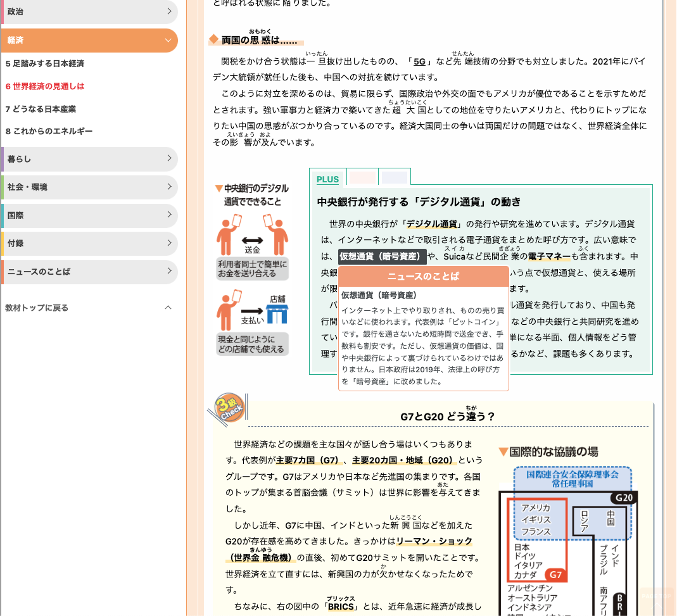Click the 3級 Check badge icon
This screenshot has width=677, height=616.
pyautogui.click(x=229, y=408)
